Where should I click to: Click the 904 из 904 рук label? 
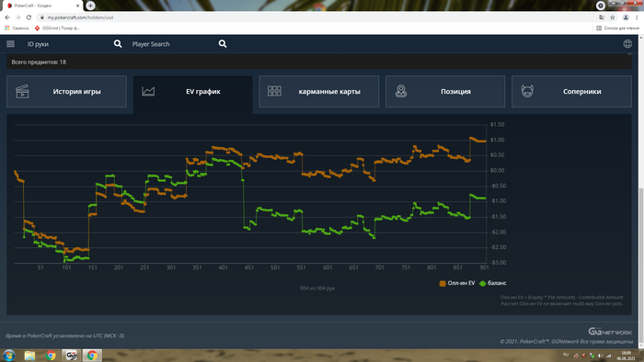pos(317,288)
